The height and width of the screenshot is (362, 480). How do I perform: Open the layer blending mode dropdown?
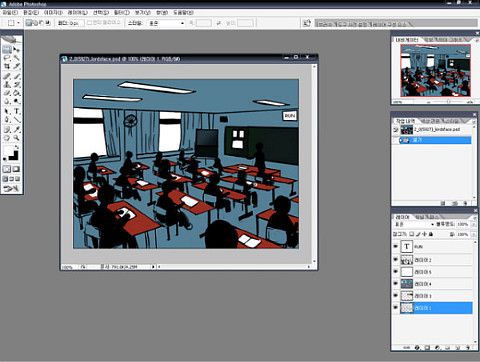pyautogui.click(x=414, y=224)
